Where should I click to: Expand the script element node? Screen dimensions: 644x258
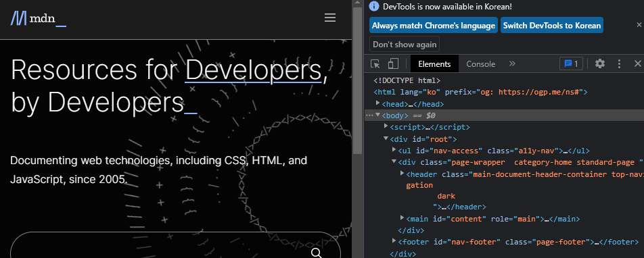tap(386, 127)
